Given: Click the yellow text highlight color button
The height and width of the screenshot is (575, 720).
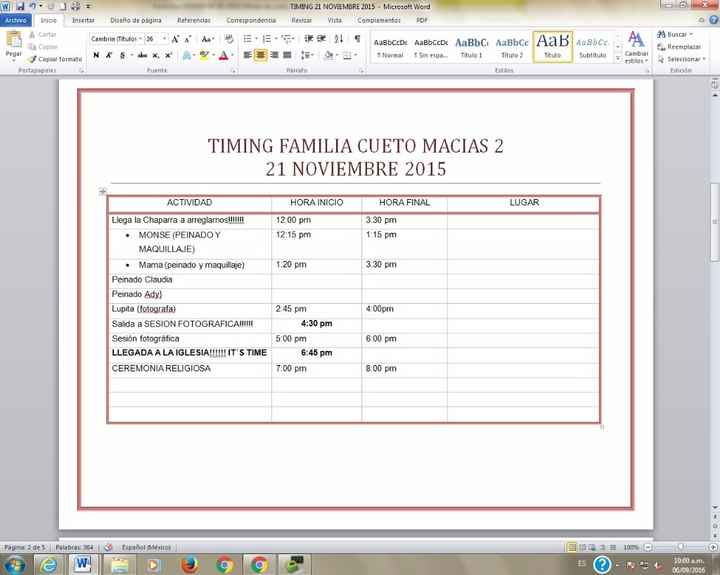Looking at the screenshot, I should click(204, 55).
